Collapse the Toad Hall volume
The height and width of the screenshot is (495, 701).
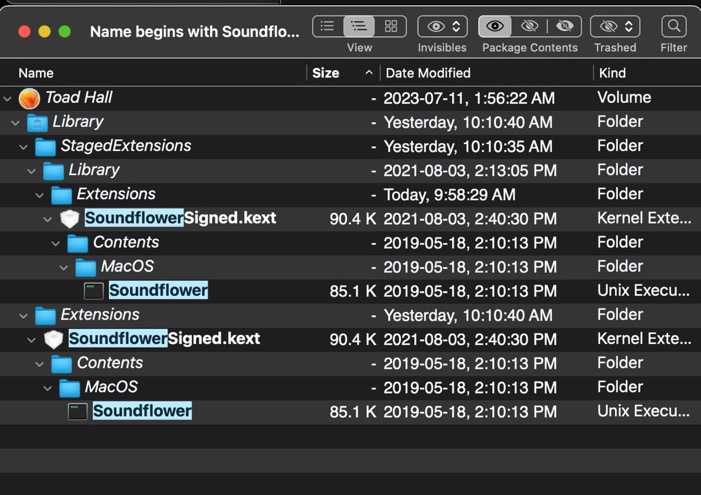point(8,98)
